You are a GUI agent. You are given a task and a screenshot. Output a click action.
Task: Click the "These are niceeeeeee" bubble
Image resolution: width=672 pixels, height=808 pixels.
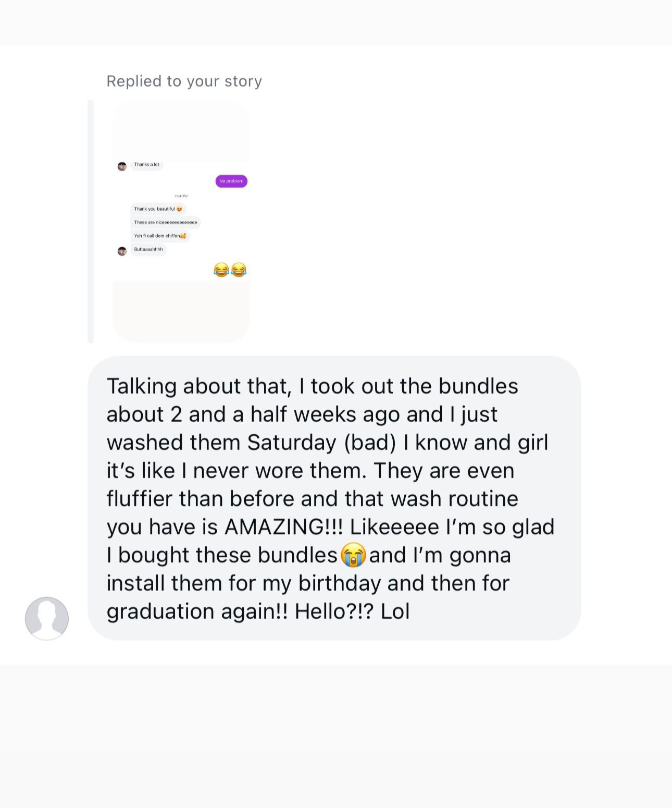coord(165,223)
